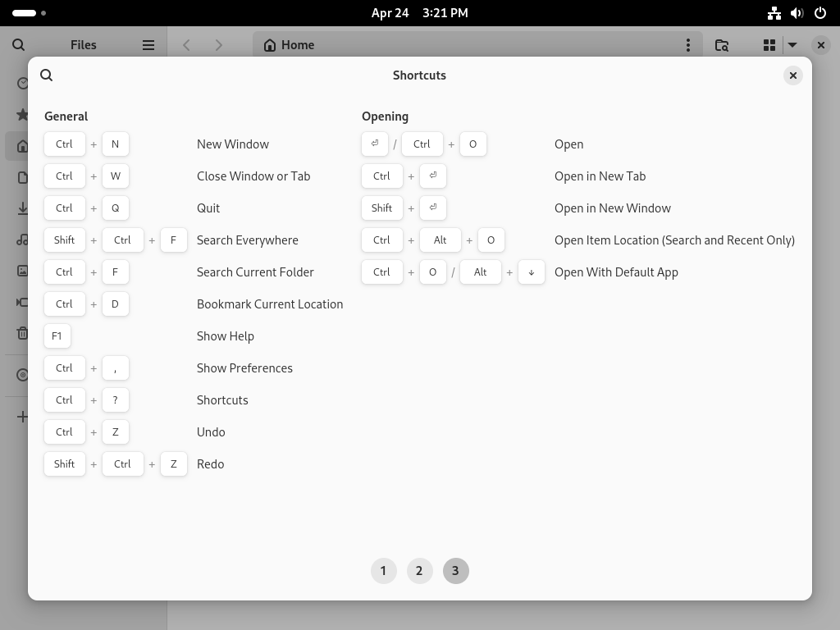Click the 'Open in New Window' label
The height and width of the screenshot is (630, 840).
tap(612, 208)
